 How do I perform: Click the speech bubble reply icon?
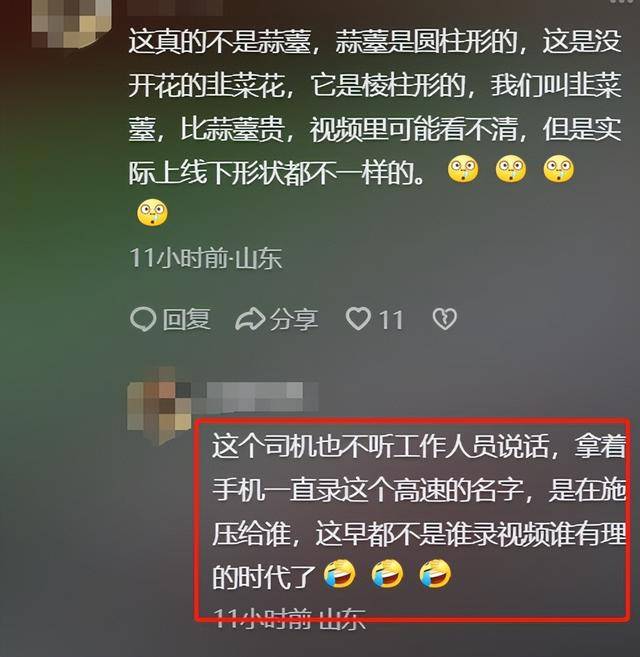coord(143,320)
